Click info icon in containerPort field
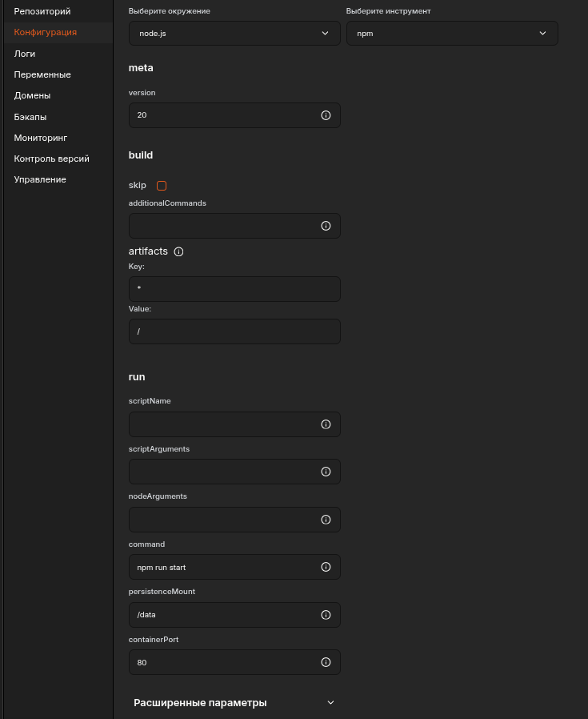588x719 pixels. click(x=326, y=662)
